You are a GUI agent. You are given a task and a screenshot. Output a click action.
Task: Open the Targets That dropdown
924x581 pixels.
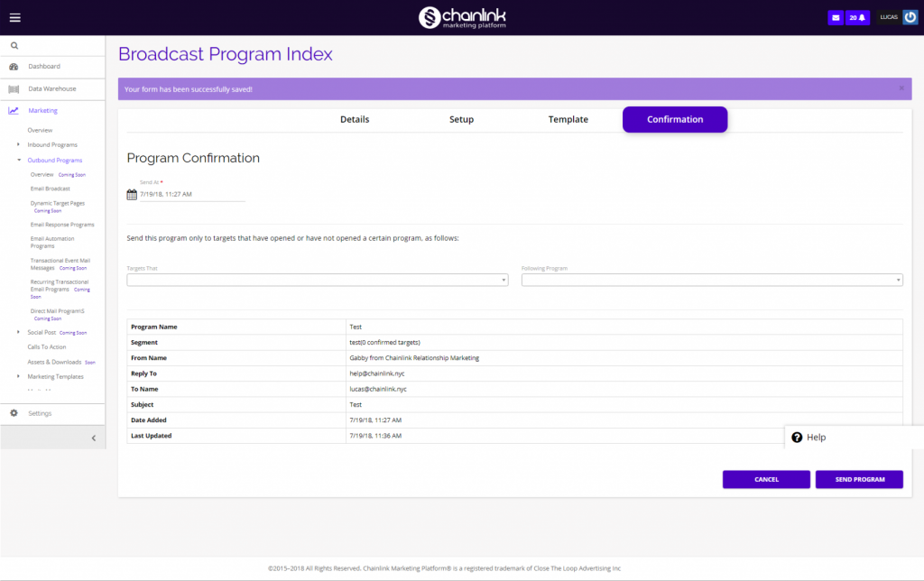[316, 280]
